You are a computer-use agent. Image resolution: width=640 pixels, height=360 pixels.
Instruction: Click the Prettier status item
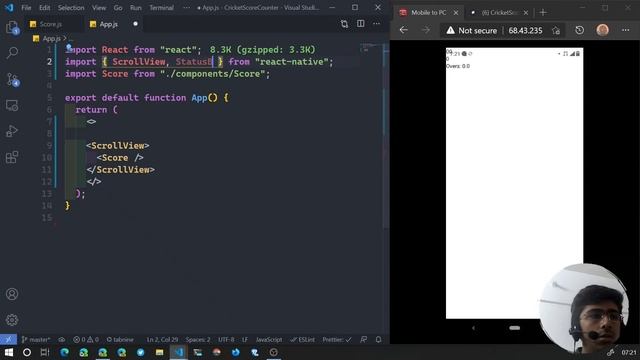coord(337,340)
